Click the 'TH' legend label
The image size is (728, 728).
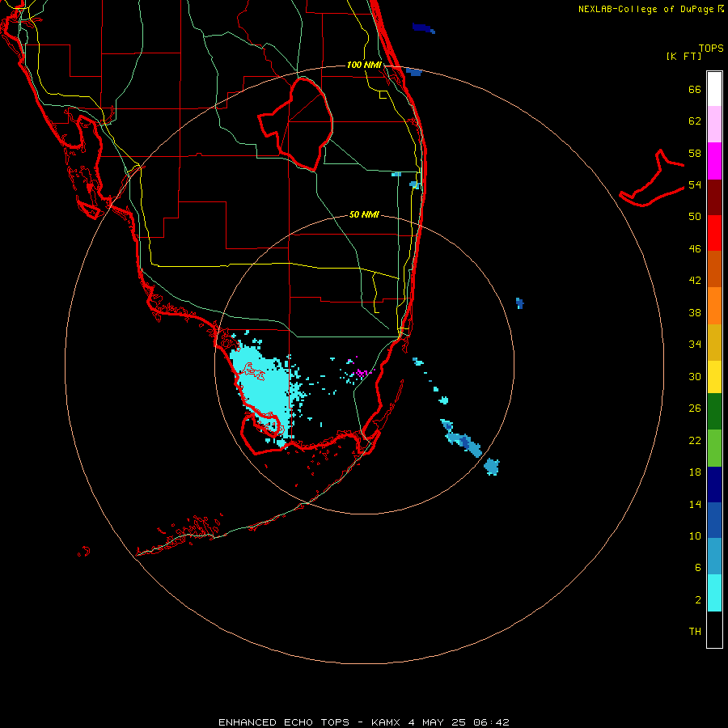695,632
